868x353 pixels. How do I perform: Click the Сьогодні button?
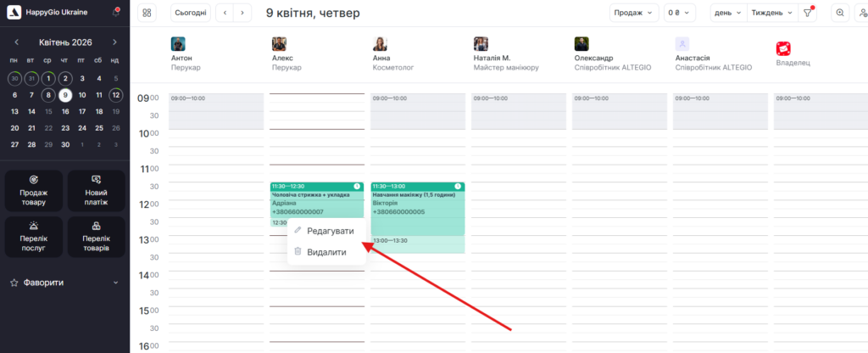[x=191, y=13]
